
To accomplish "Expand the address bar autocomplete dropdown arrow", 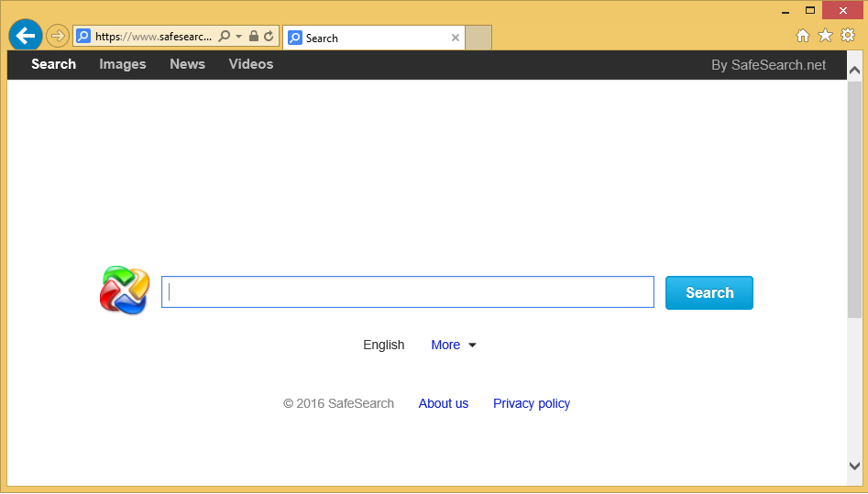I will 238,37.
